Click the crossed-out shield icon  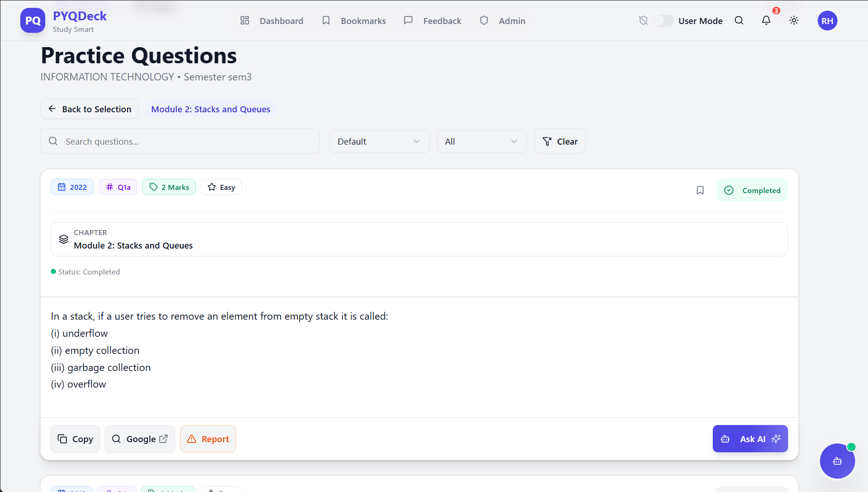click(x=643, y=20)
